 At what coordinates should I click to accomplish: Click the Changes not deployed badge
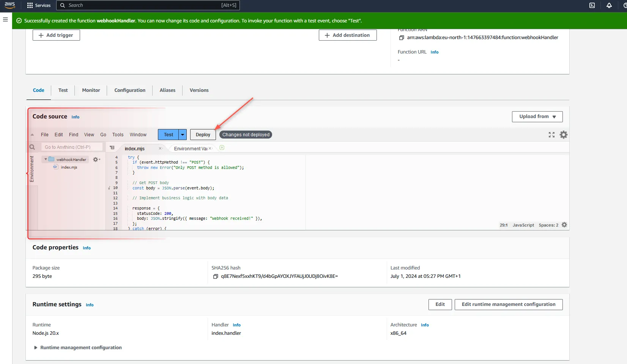(x=246, y=135)
